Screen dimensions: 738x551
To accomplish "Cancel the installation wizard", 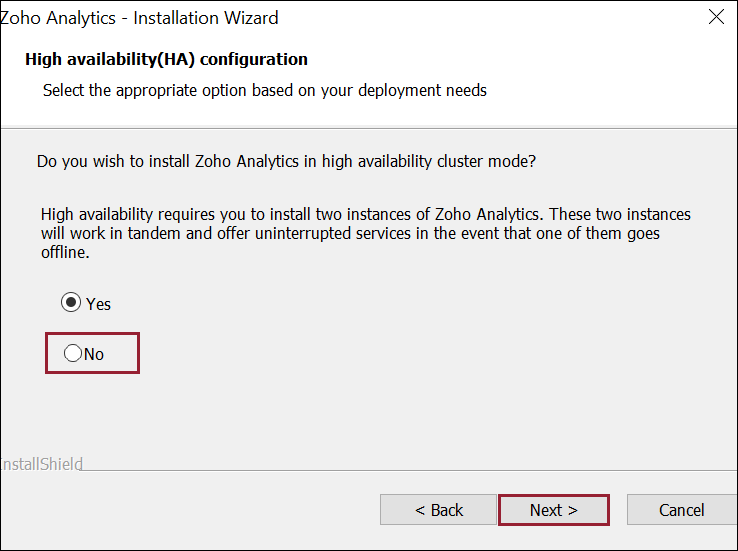I will pos(681,510).
